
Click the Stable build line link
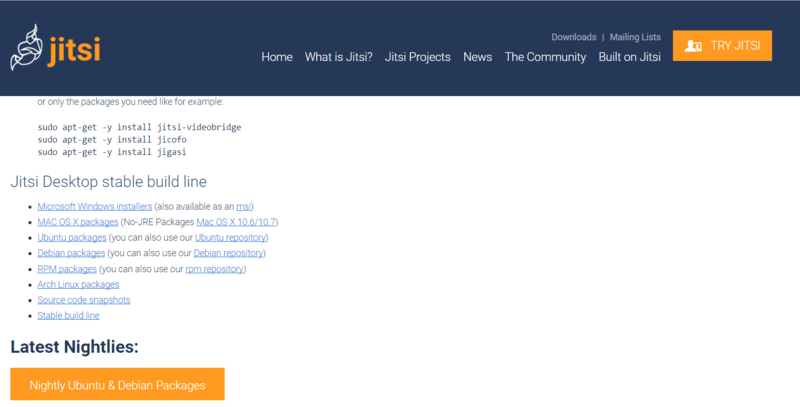(x=68, y=315)
